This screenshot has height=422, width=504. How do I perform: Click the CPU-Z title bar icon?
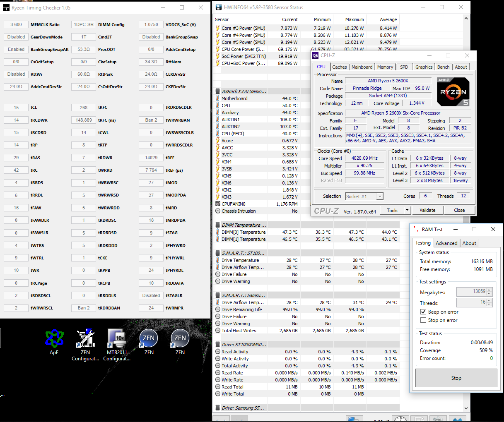pos(316,55)
